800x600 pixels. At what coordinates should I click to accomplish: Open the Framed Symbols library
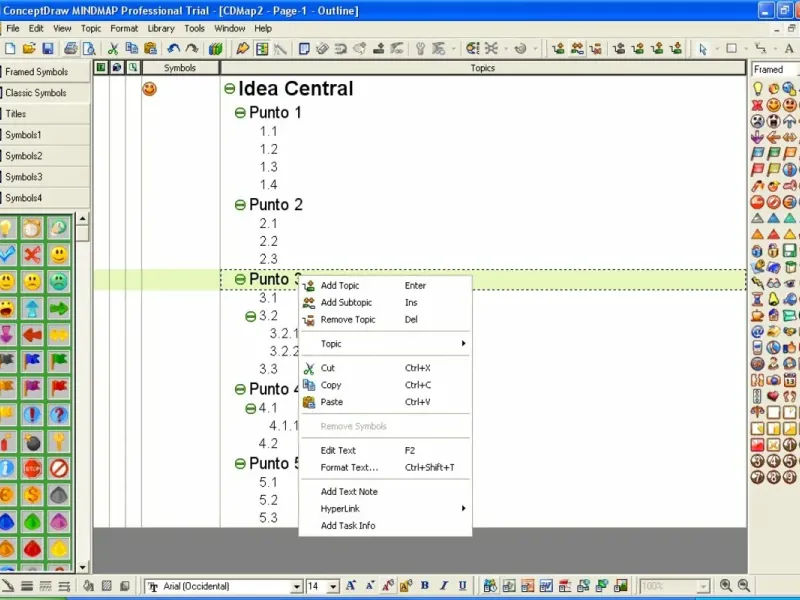coord(45,71)
